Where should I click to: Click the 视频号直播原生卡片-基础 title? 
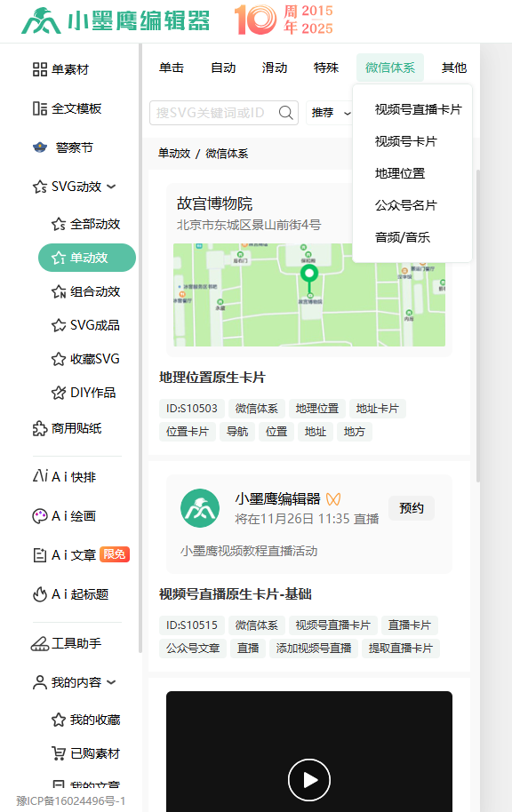click(236, 594)
